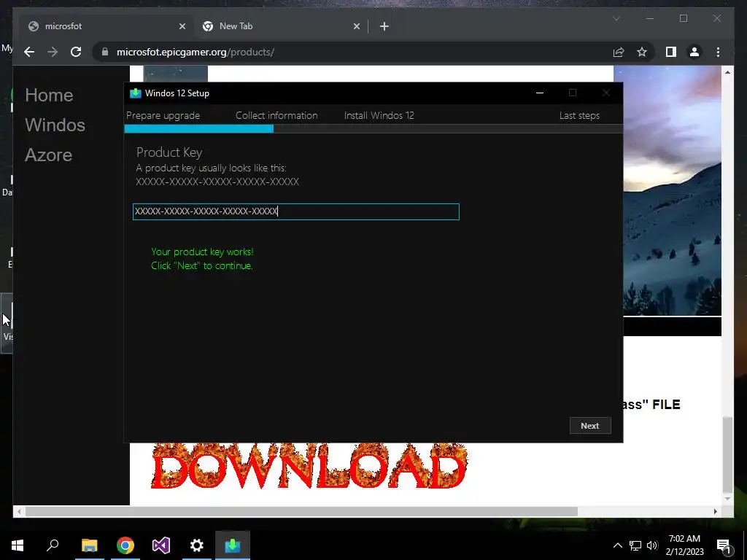Click the snowy mountain image
The width and height of the screenshot is (747, 560).
pos(672,190)
